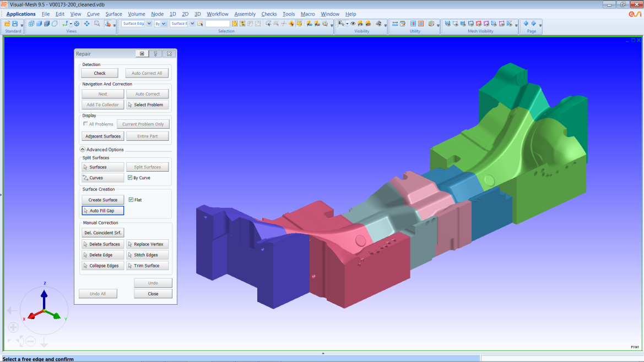This screenshot has height=362, width=644.
Task: Click the selection pick cursor icon beside Surface dropdown
Action: pos(200,24)
